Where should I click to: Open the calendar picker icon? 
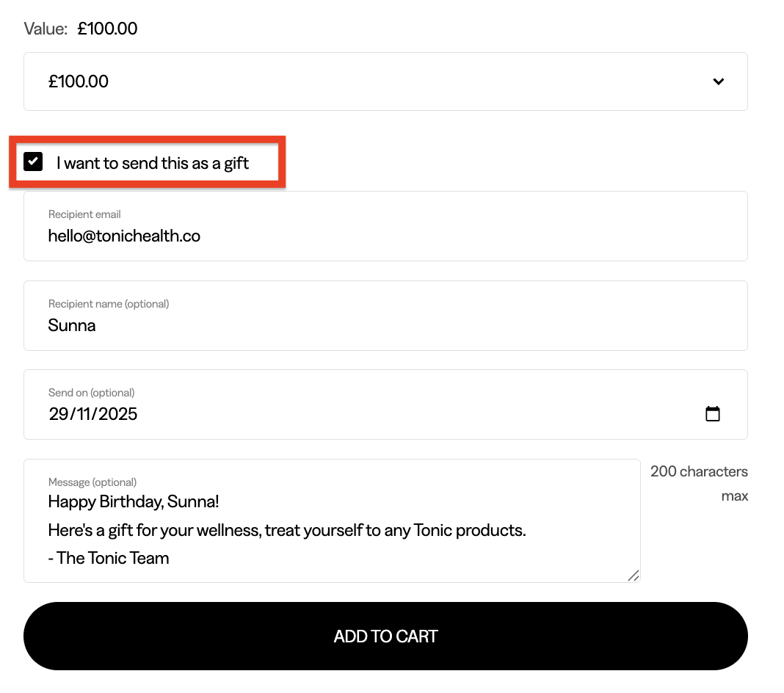pos(712,414)
